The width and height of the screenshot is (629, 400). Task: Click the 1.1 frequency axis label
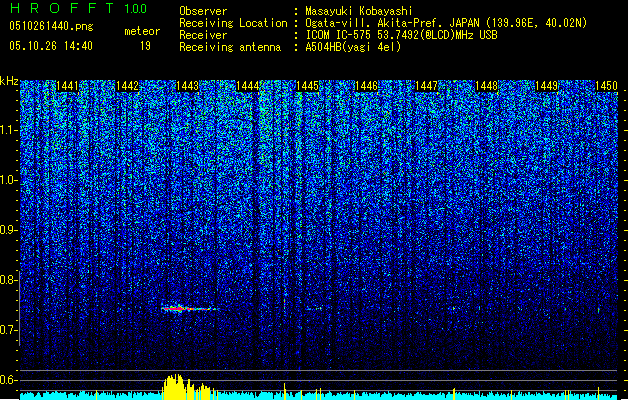coord(9,130)
